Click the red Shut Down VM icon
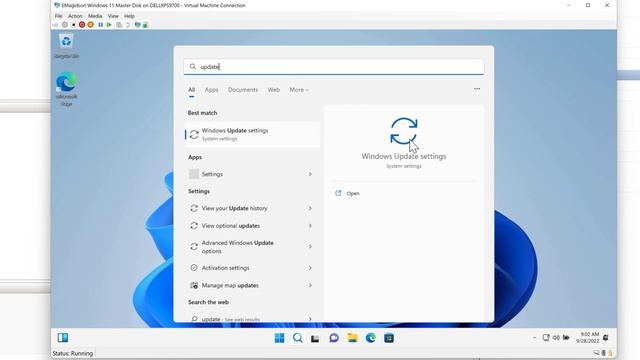Viewport: 640px width, 360px height. (82, 25)
